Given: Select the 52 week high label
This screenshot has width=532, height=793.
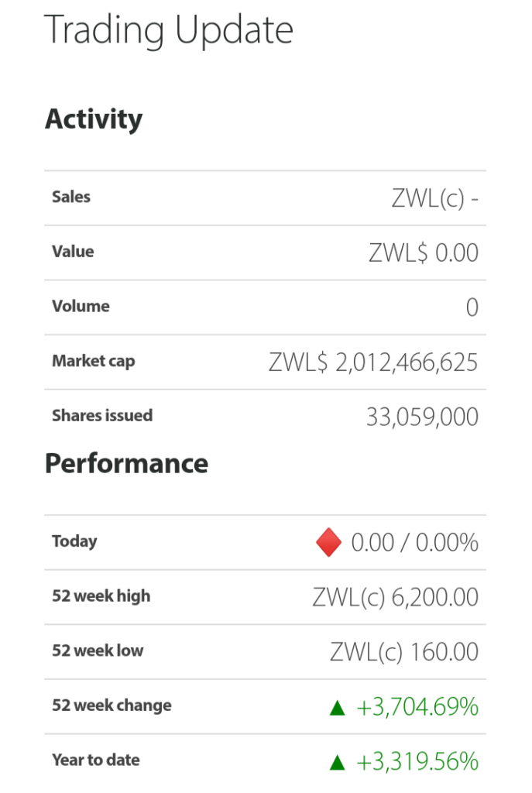Looking at the screenshot, I should point(101,596).
